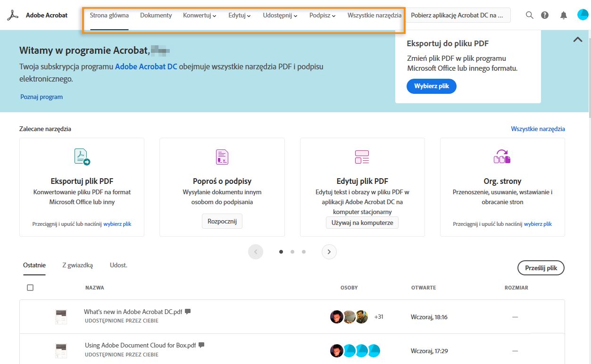Click the Org. strony tool icon

point(502,157)
